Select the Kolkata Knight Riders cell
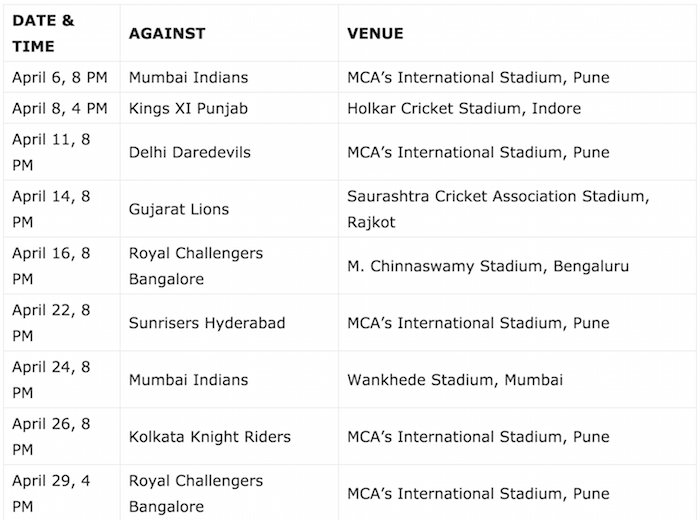The image size is (700, 520). [210, 437]
